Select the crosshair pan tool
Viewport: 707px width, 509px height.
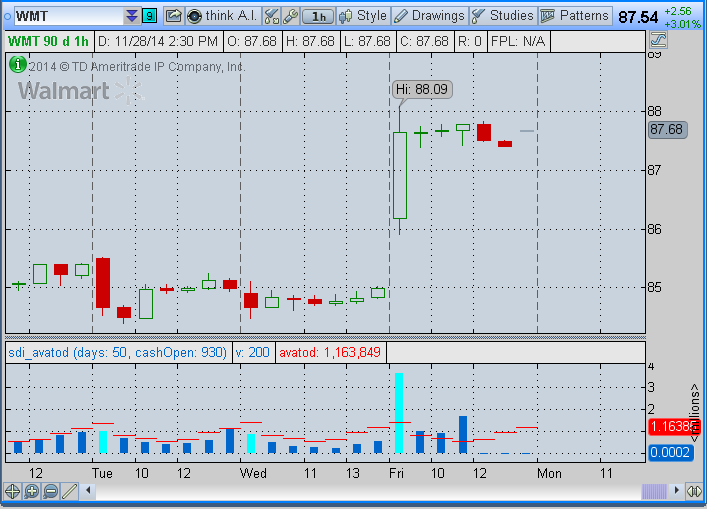coord(12,491)
